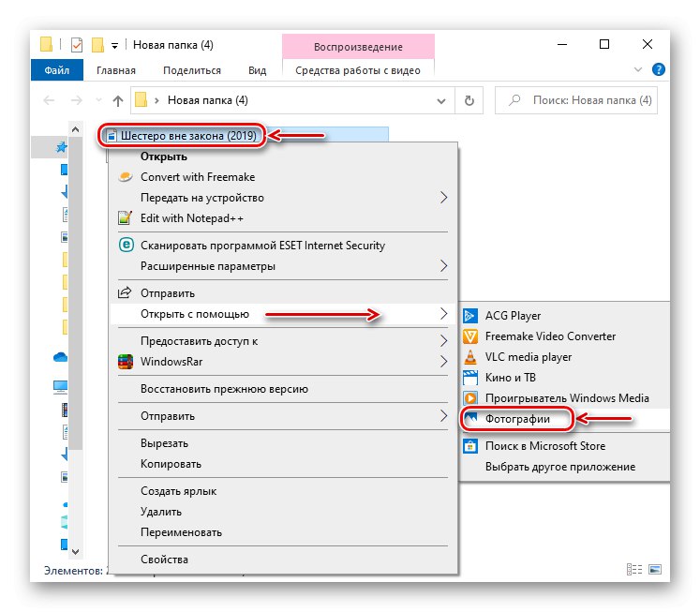Switch to details view icon in status bar

click(634, 569)
